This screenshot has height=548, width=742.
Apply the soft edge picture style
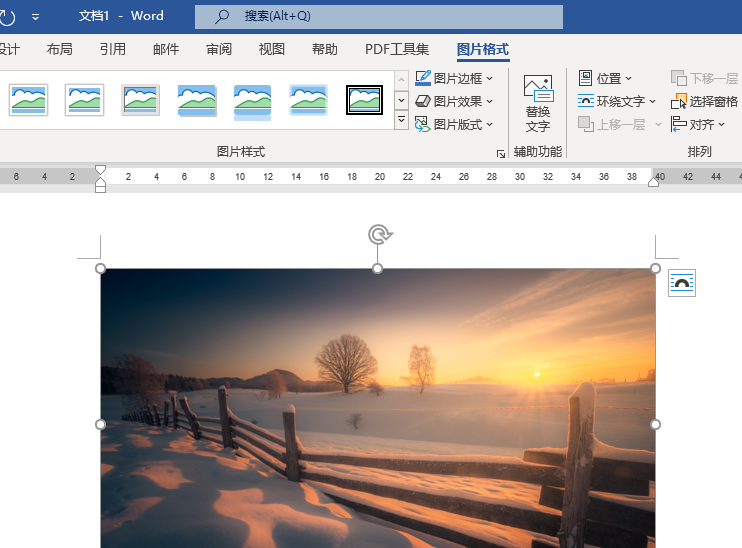(309, 100)
